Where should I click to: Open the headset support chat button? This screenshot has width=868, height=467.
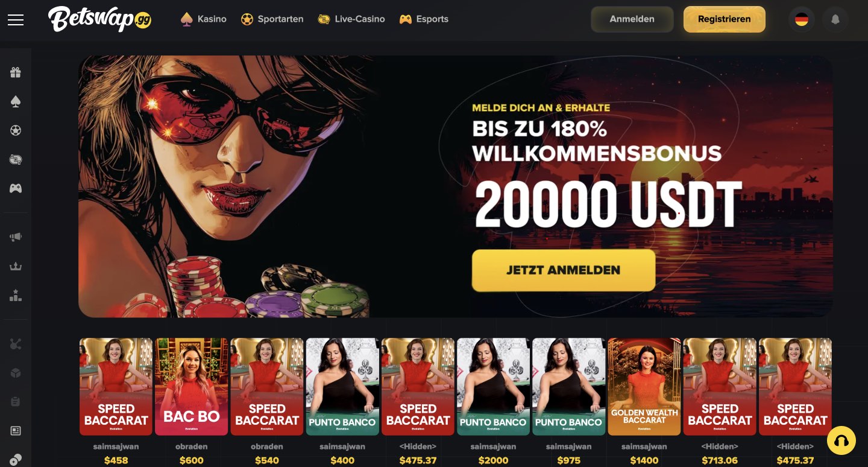pos(841,440)
